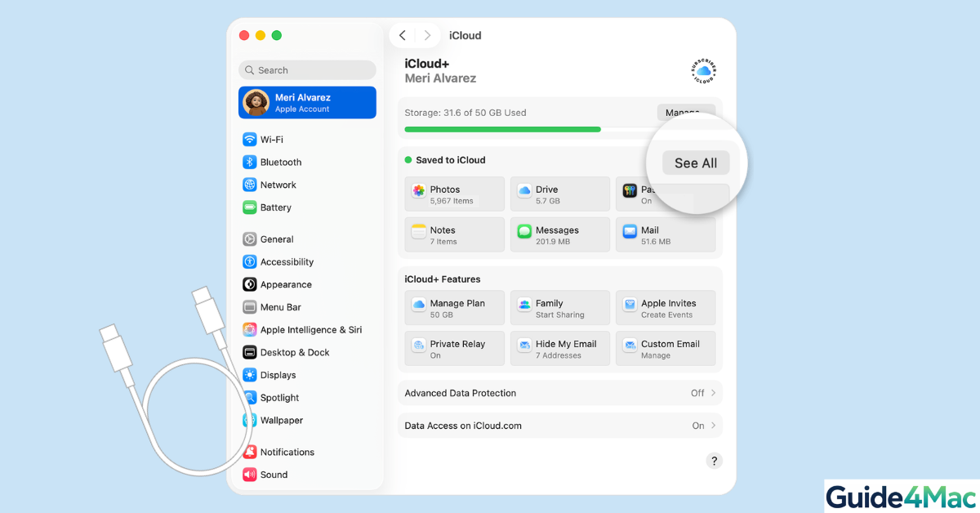Screen dimensions: 980x513
Task: Select the Bluetooth icon in the sidebar
Action: pos(248,162)
